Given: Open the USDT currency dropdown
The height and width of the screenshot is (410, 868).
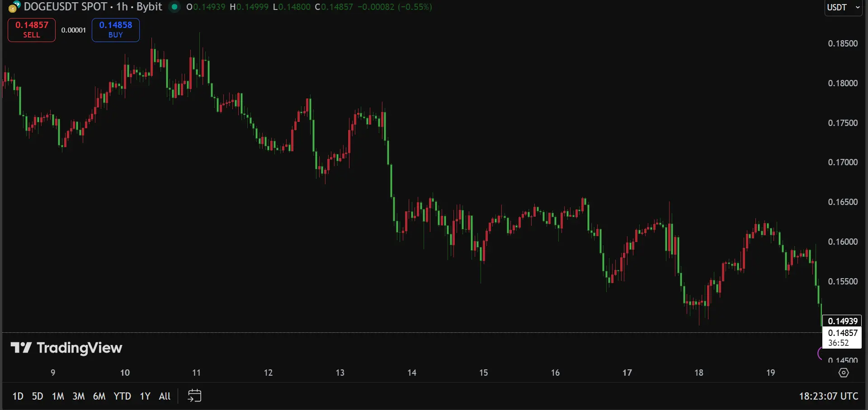Looking at the screenshot, I should [x=843, y=7].
